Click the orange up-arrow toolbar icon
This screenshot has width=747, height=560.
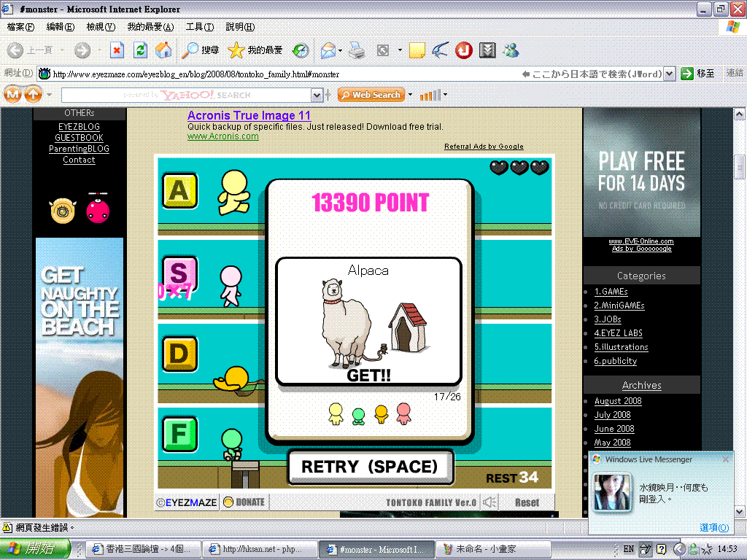pyautogui.click(x=33, y=94)
